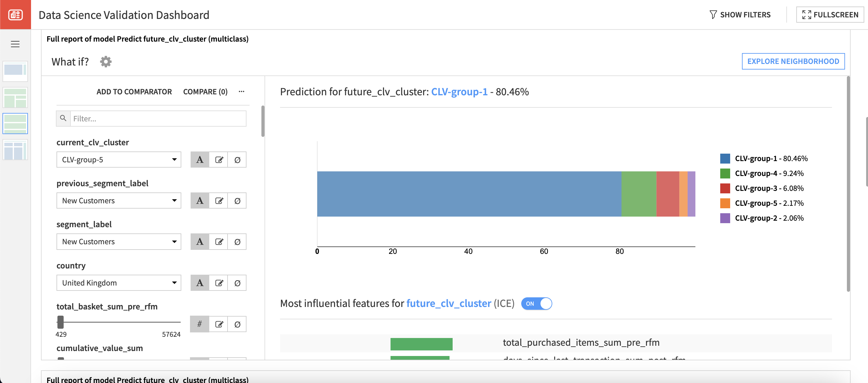
Task: Click the funnel icon for Show Filters
Action: (713, 15)
